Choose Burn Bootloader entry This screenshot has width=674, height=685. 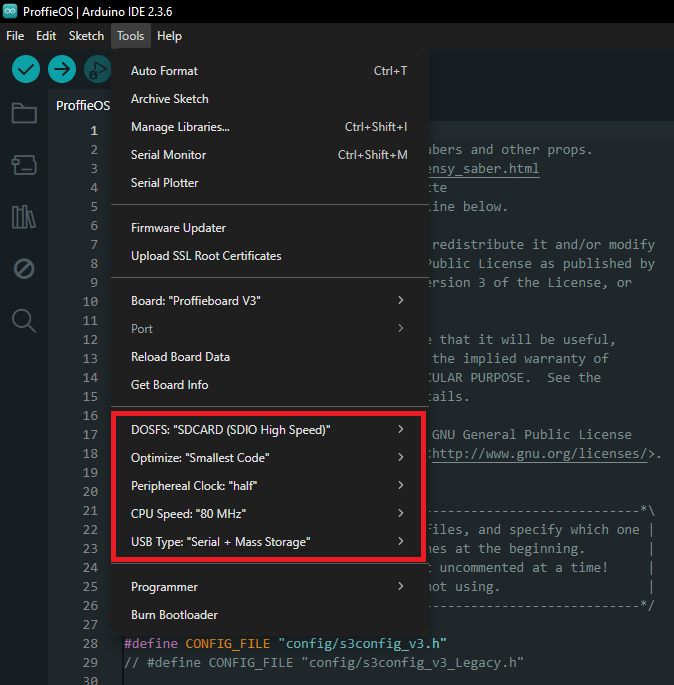(x=269, y=614)
